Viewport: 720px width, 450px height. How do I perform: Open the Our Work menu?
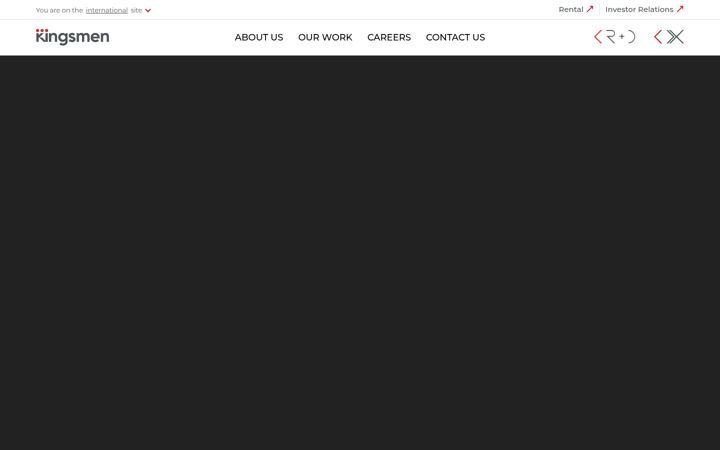click(325, 37)
